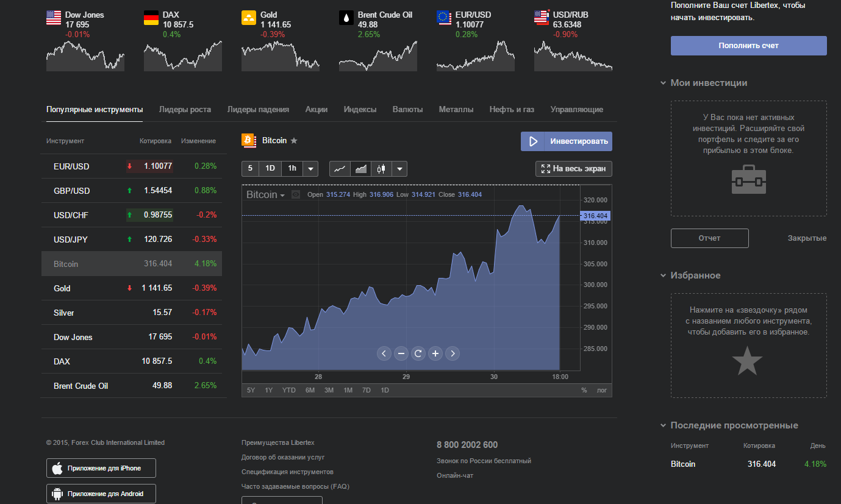Click the briefcase icon in investments panel
The width and height of the screenshot is (841, 504).
pos(749,179)
